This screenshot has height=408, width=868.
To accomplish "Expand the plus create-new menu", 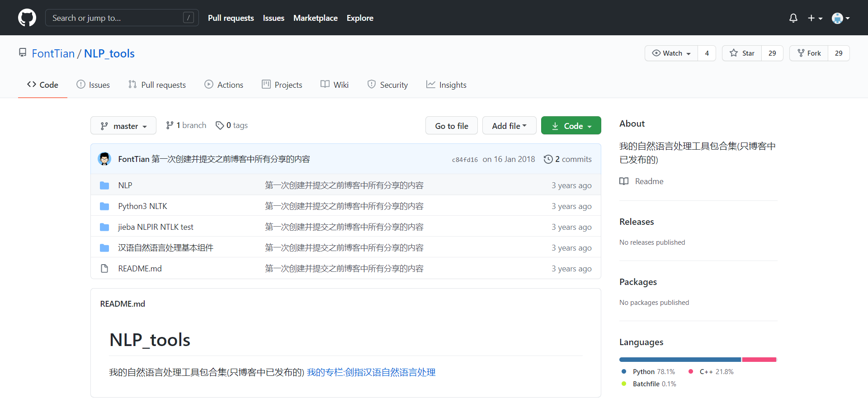I will 815,18.
